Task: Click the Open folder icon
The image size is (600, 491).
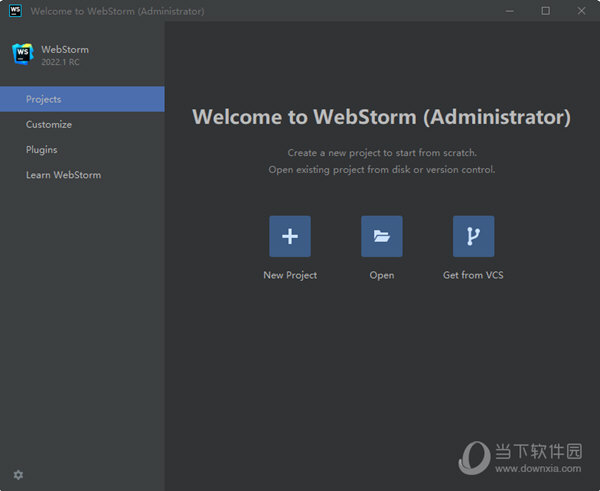Action: (382, 236)
